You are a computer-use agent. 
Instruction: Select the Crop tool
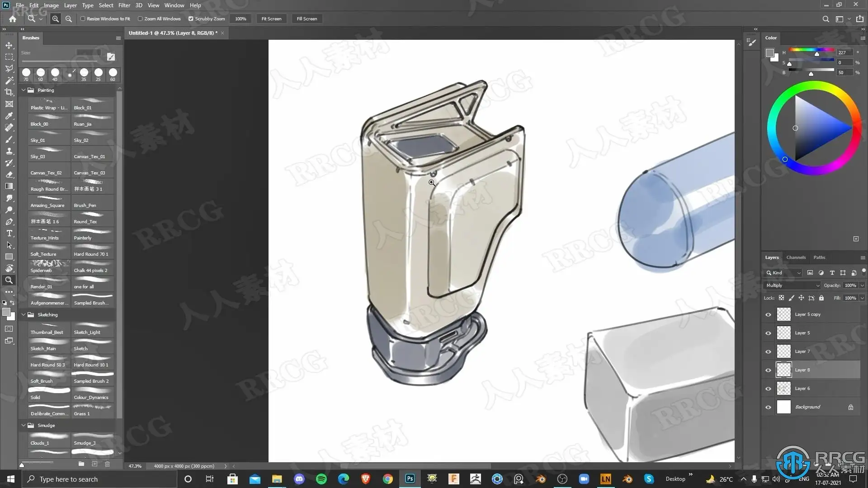pyautogui.click(x=9, y=92)
